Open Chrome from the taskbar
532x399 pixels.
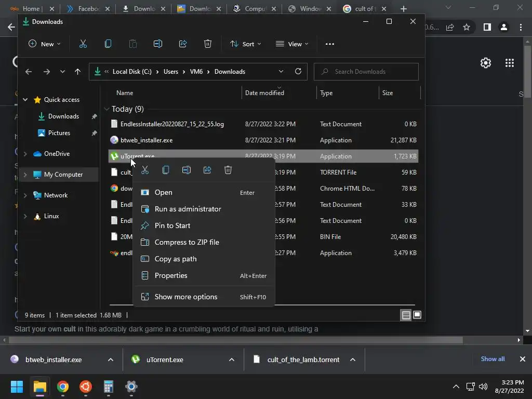pyautogui.click(x=63, y=387)
